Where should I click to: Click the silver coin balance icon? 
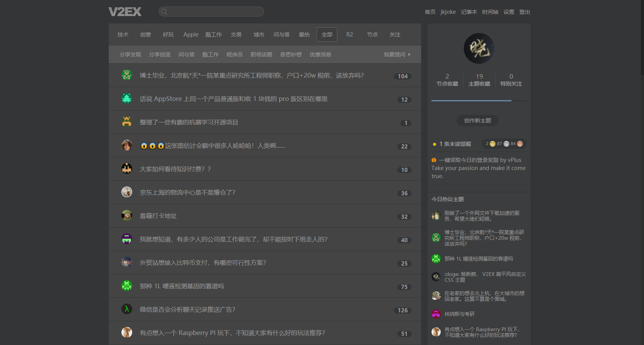(506, 144)
